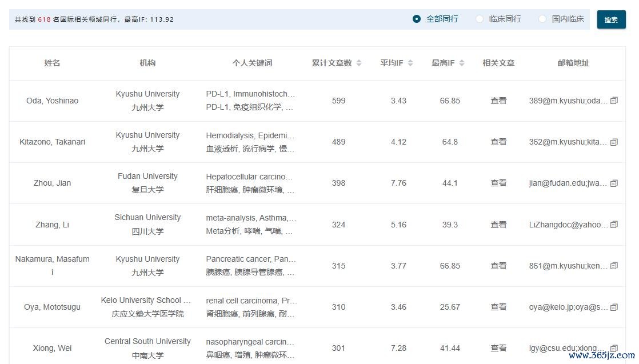This screenshot has width=639, height=364.
Task: Click the 姓名 column header
Action: click(52, 63)
